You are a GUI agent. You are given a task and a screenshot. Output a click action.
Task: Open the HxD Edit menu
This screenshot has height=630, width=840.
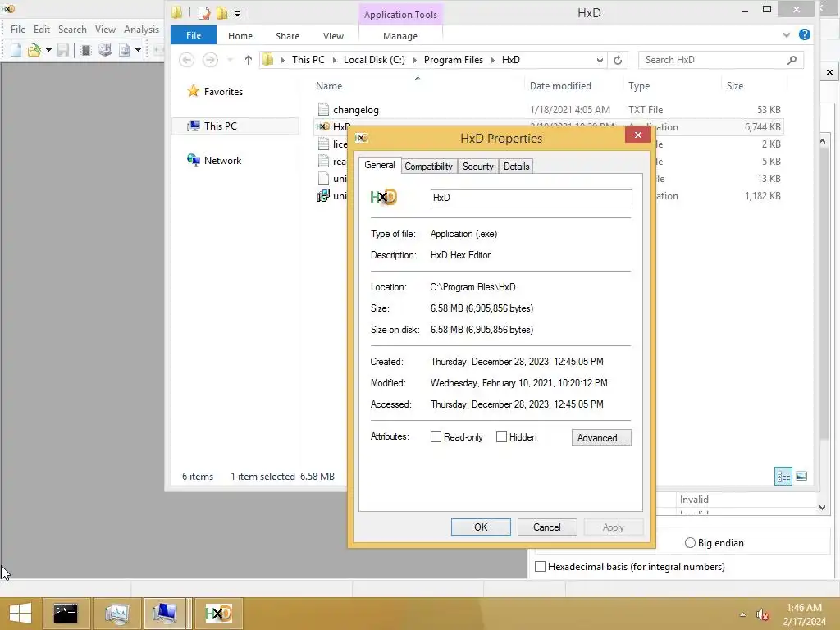click(41, 30)
